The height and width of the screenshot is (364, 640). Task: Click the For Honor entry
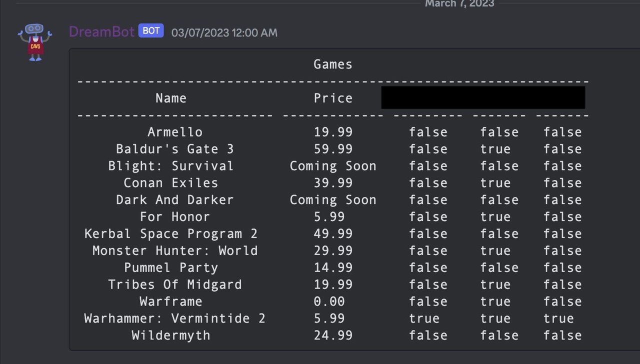(175, 216)
